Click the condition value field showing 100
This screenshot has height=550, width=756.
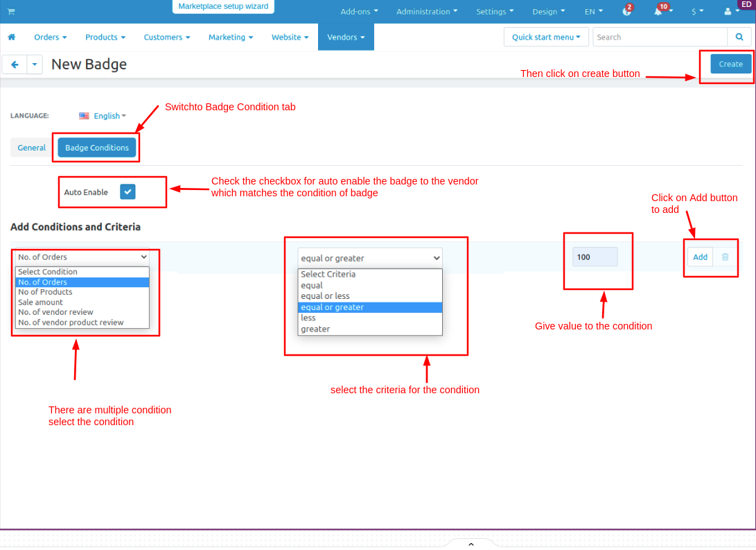click(595, 257)
